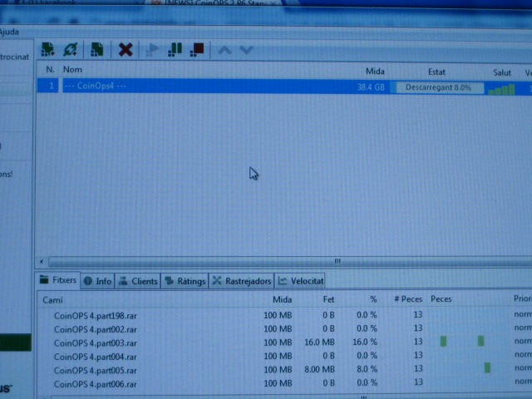
Task: Click the stop torrent icon
Action: [198, 50]
